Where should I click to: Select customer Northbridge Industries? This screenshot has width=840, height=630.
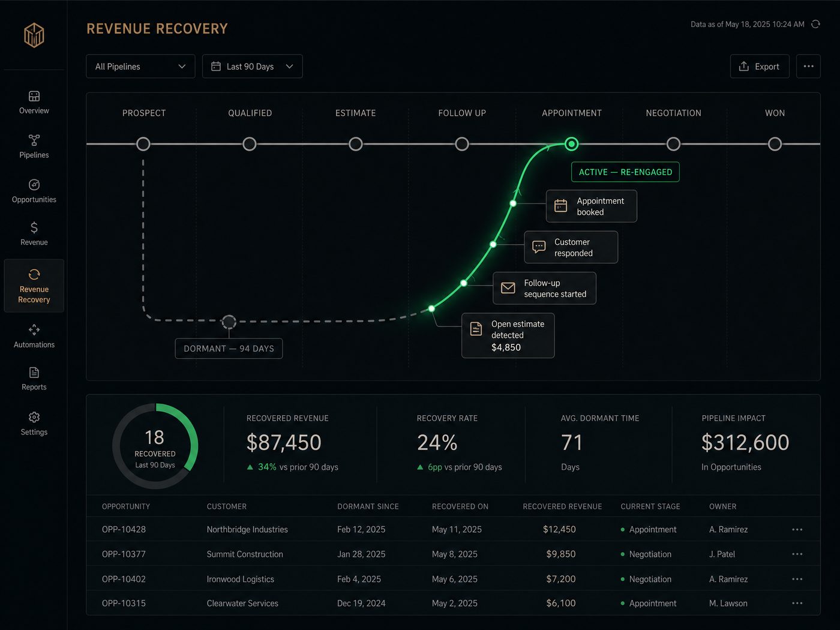(x=247, y=530)
